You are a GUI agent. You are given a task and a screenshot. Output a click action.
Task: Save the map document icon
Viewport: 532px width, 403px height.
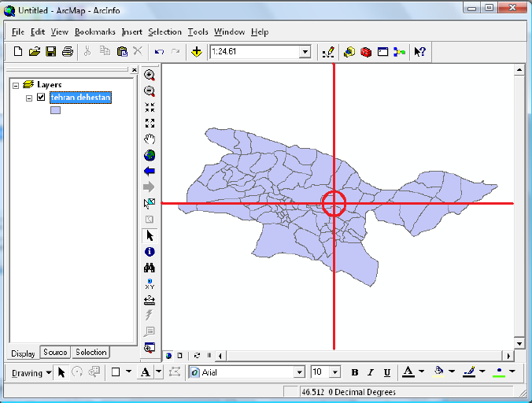51,52
